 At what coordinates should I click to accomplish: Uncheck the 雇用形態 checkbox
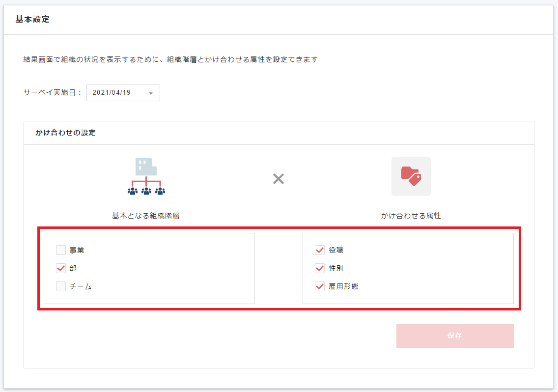(x=320, y=286)
